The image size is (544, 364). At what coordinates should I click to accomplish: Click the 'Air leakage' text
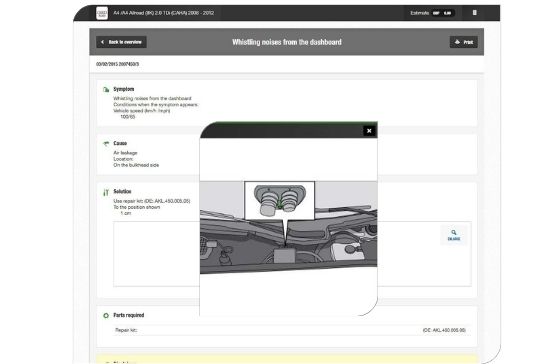(x=125, y=153)
